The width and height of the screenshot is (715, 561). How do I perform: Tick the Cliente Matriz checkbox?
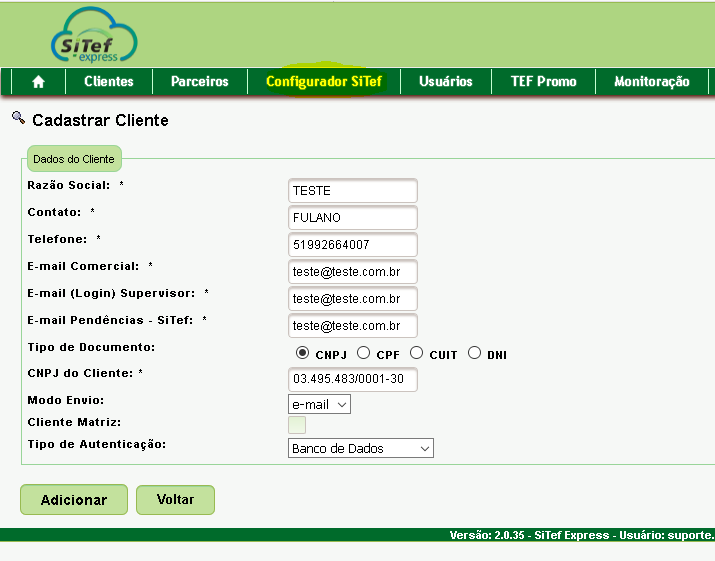tap(297, 425)
